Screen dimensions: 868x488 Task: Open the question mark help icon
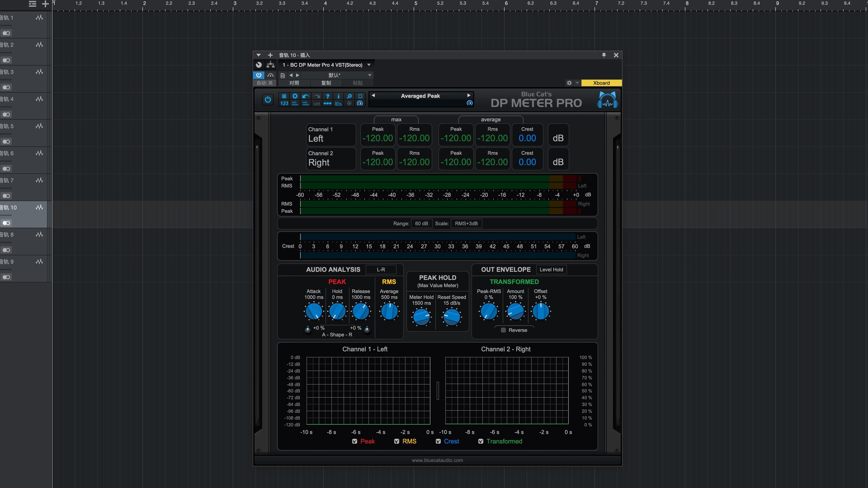tap(327, 96)
